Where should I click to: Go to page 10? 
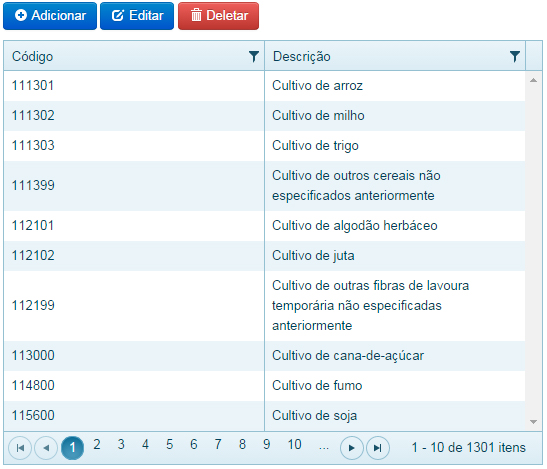[x=294, y=445]
